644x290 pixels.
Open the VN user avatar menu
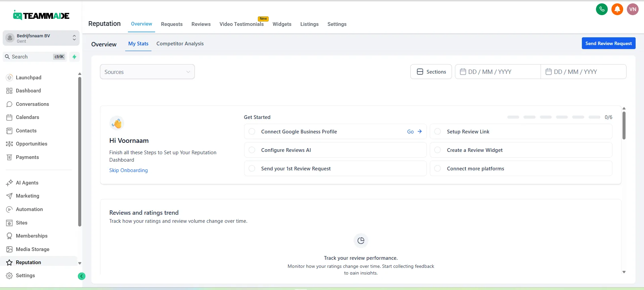point(633,9)
